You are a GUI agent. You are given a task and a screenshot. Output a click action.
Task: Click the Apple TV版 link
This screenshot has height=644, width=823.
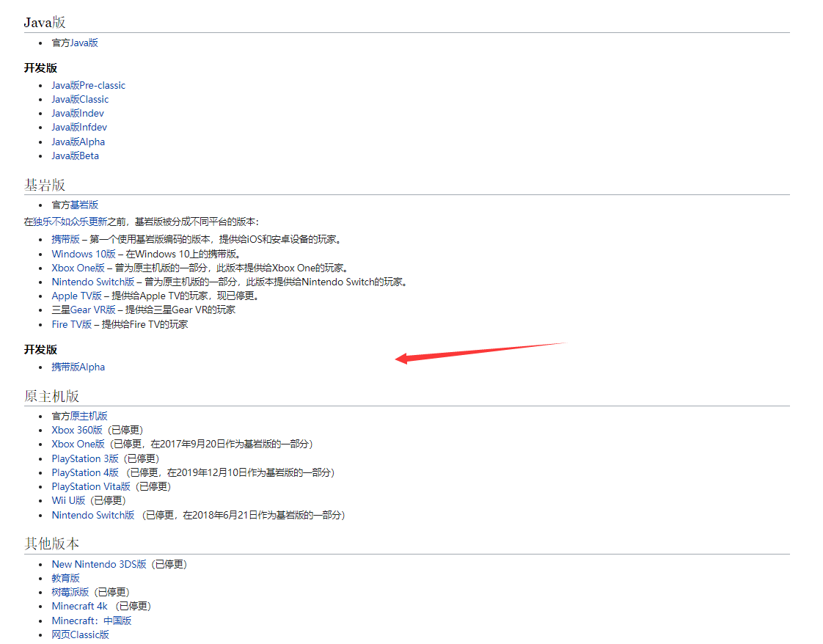point(76,296)
